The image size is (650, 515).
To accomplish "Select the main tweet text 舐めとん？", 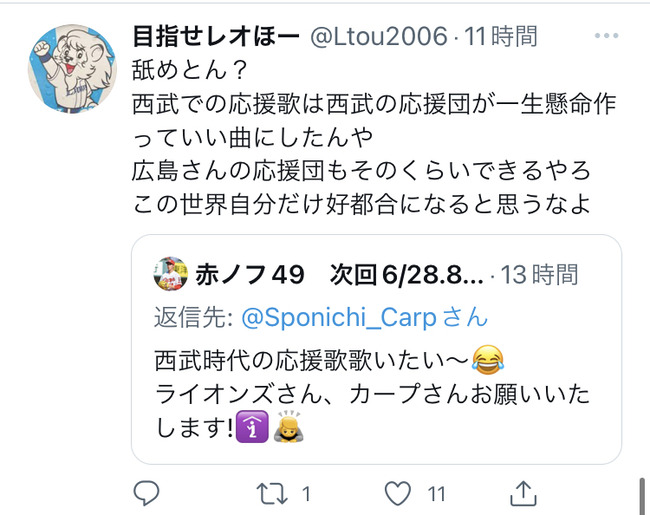I will (190, 70).
